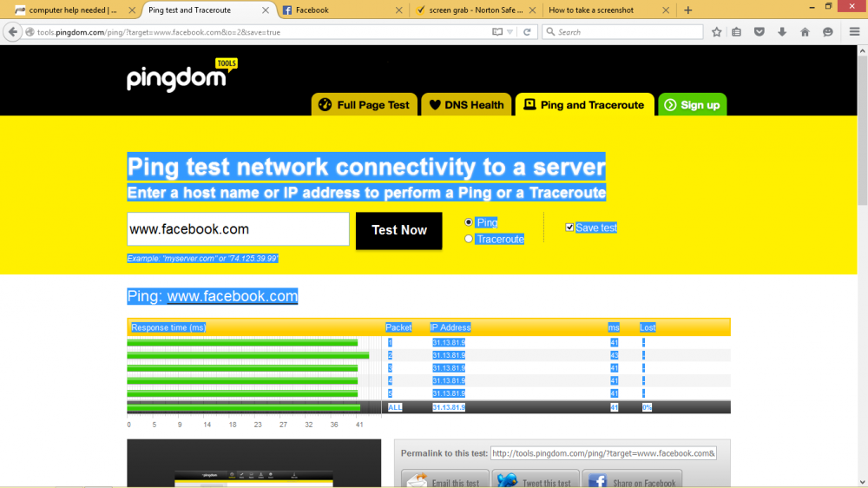Click packet 2 green response bar
Screen dimensions: 868x488
(x=248, y=356)
